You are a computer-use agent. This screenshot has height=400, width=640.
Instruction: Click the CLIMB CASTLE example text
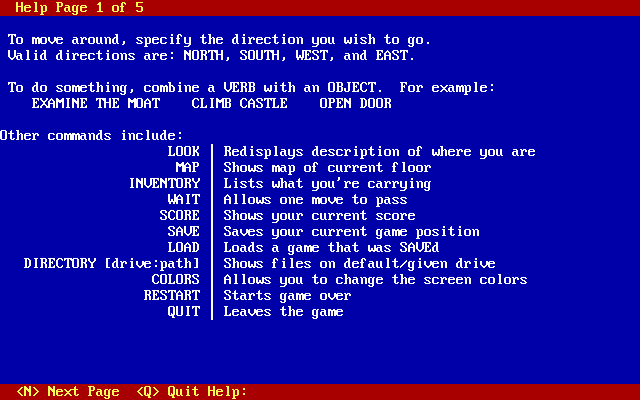[240, 103]
